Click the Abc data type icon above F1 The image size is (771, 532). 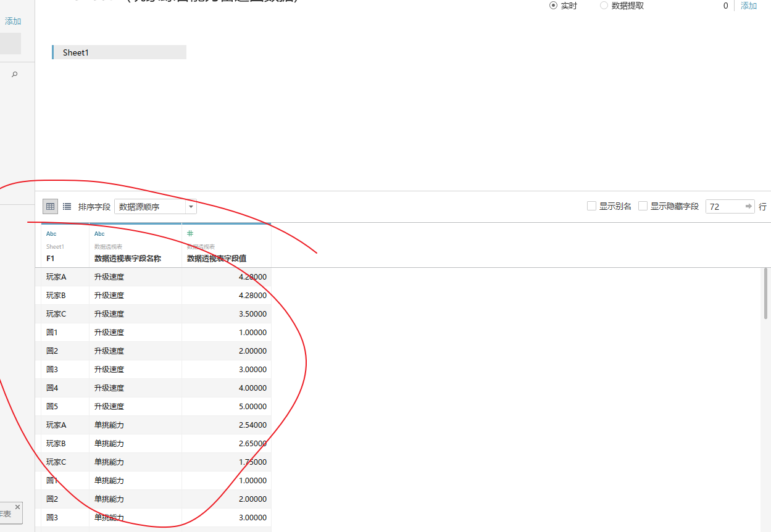point(51,234)
